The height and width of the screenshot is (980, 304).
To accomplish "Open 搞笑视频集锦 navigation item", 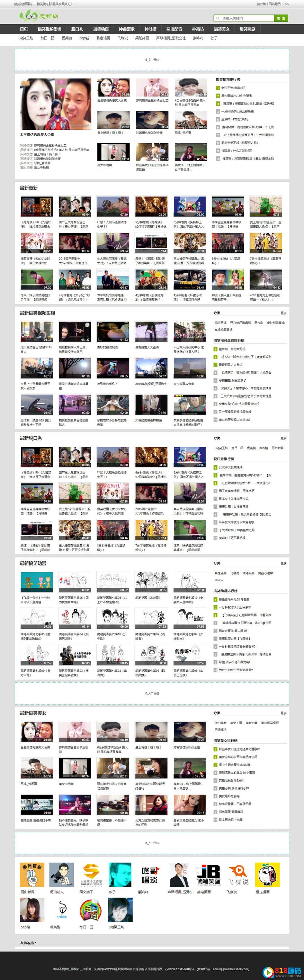I will coord(50,29).
